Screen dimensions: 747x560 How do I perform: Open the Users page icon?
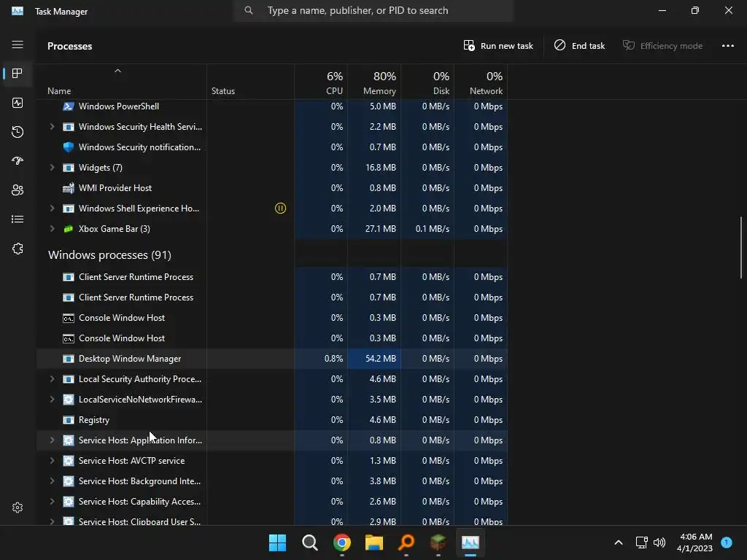18,190
